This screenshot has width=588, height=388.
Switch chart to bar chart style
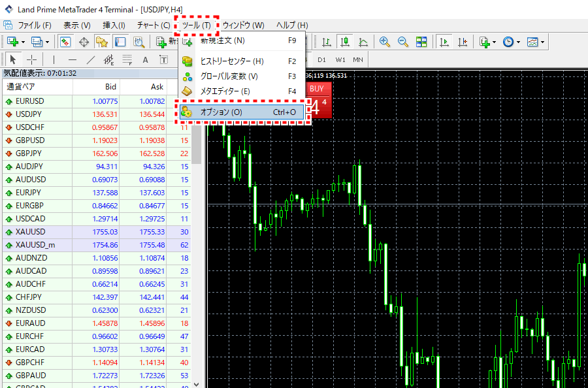(x=327, y=42)
